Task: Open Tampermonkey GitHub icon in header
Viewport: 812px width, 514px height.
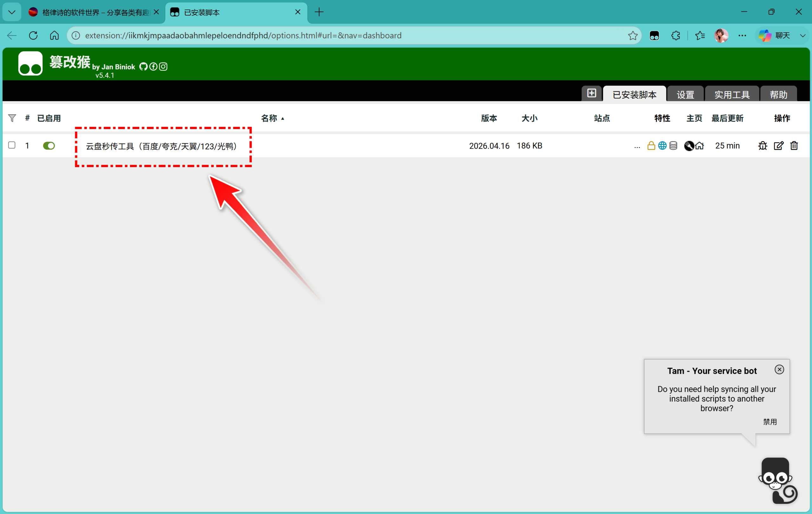Action: 143,66
